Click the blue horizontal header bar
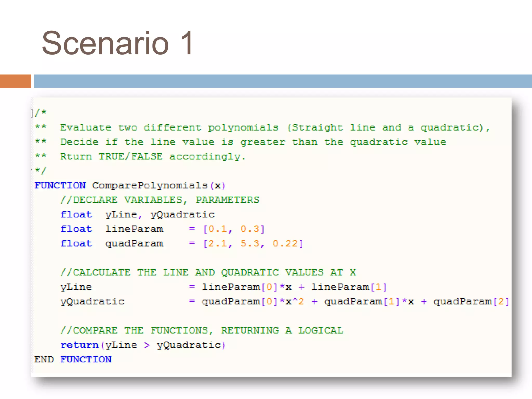532x399 pixels. click(283, 81)
